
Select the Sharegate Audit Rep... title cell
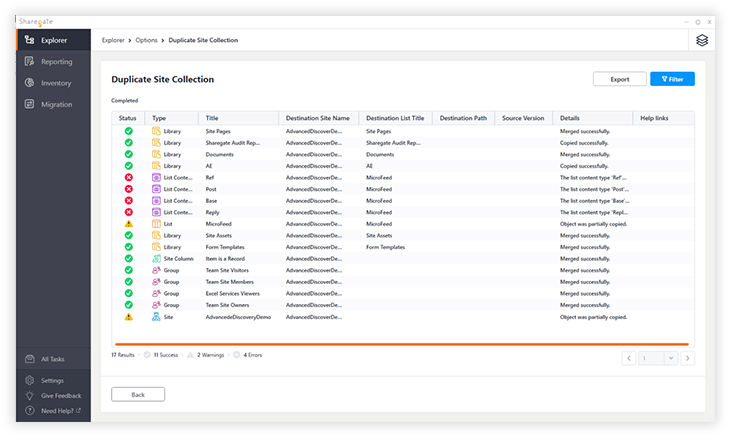(233, 143)
